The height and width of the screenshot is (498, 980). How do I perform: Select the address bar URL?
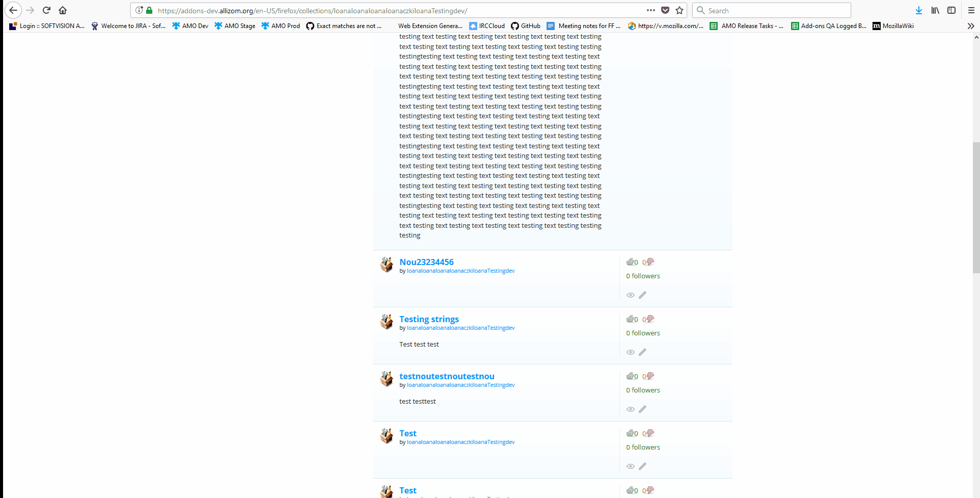[x=312, y=11]
